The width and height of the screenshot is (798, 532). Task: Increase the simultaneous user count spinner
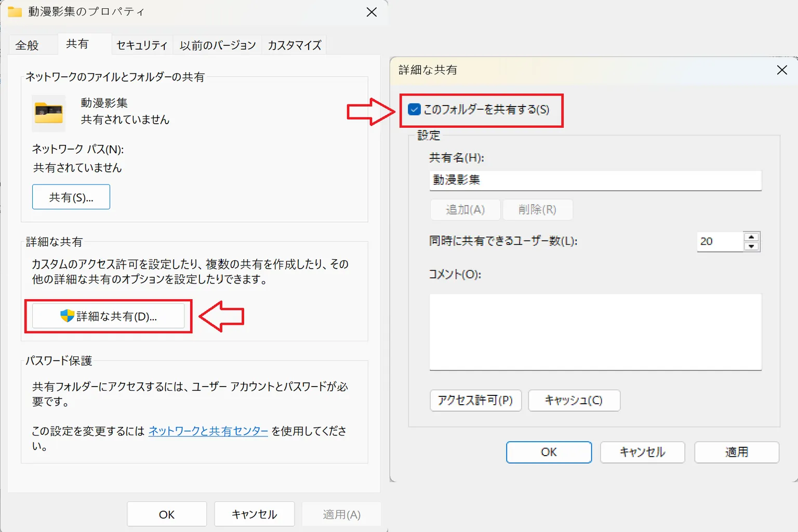[751, 236]
